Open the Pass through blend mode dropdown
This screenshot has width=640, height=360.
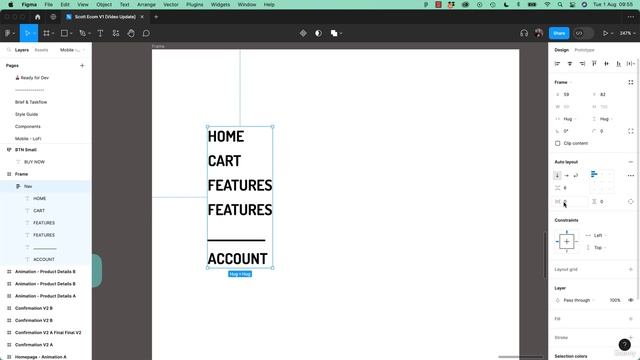pyautogui.click(x=579, y=300)
